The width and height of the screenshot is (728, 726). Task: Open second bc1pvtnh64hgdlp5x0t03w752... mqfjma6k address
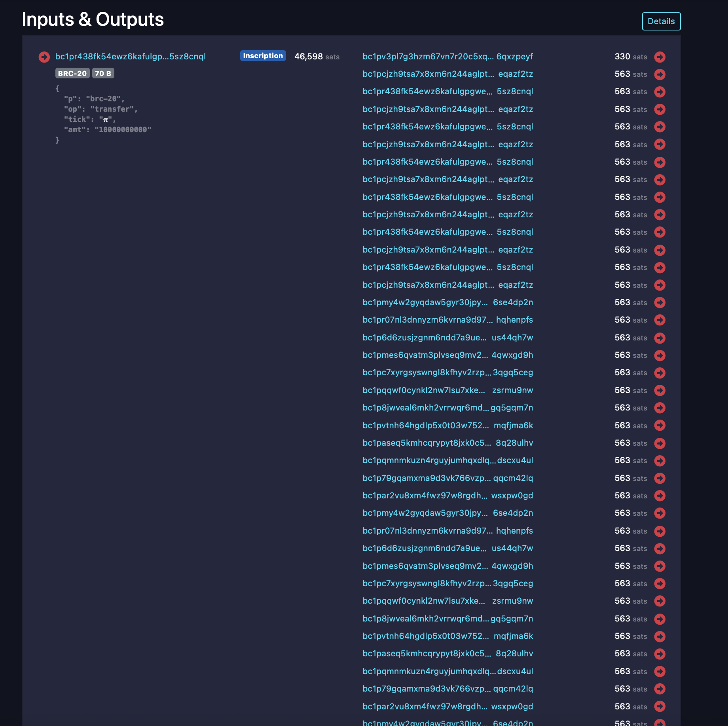[x=448, y=636]
